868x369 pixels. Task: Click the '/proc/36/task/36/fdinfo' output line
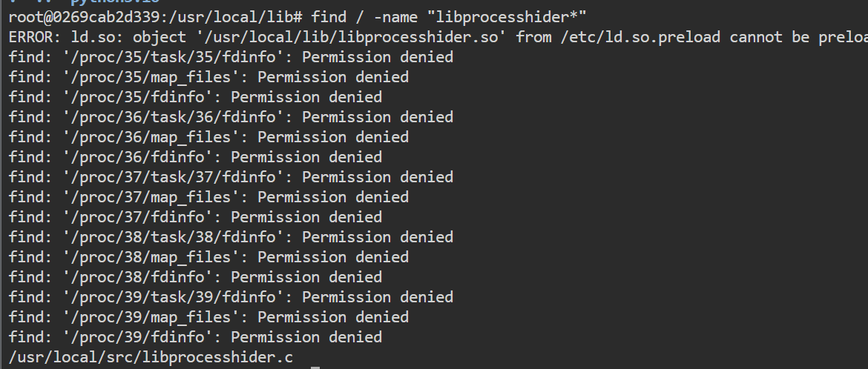[x=231, y=117]
